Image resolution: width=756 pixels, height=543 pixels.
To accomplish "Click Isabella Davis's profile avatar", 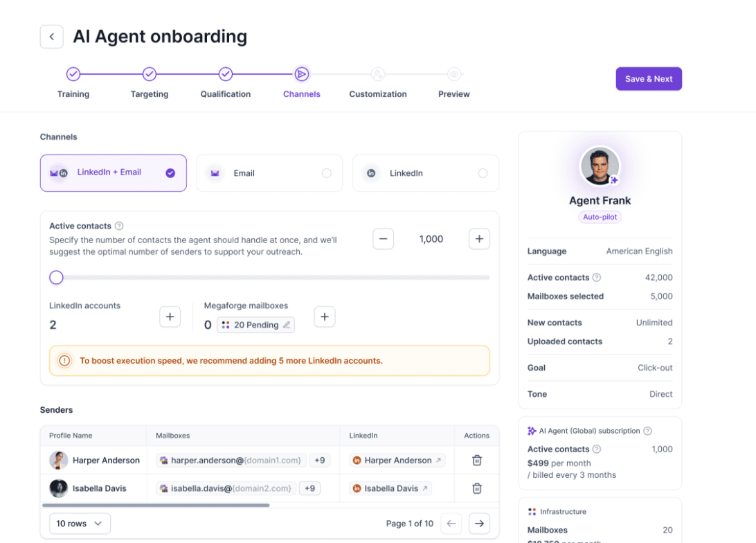I will 58,488.
